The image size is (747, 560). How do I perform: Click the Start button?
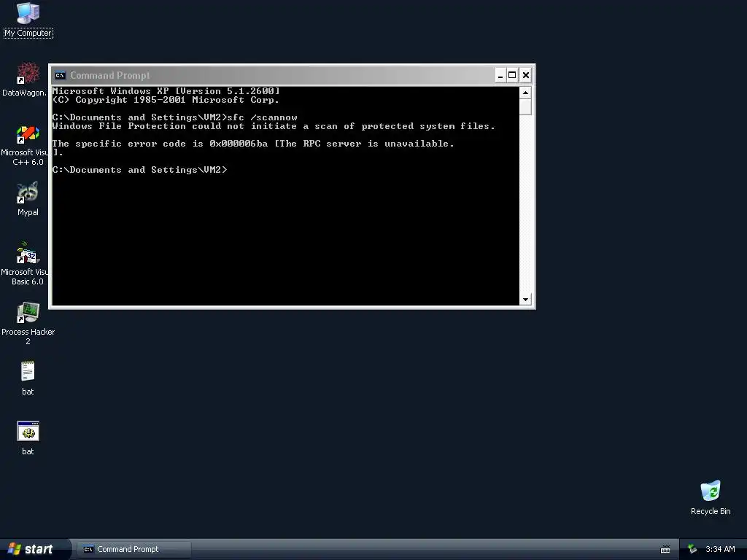coord(34,549)
